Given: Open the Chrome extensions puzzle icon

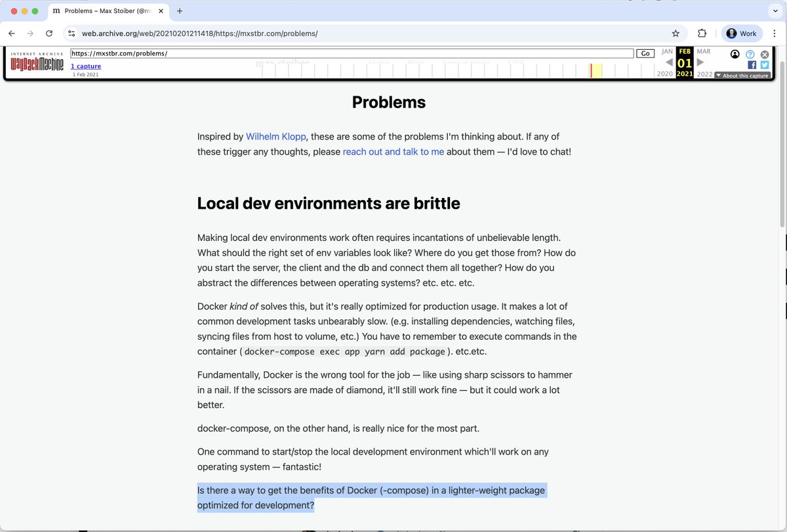Looking at the screenshot, I should [702, 33].
